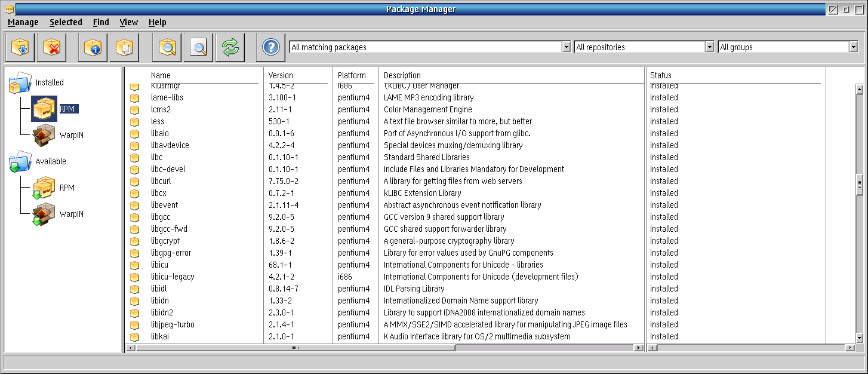Click the title bar system menu icon
The height and width of the screenshot is (374, 868).
click(10, 9)
